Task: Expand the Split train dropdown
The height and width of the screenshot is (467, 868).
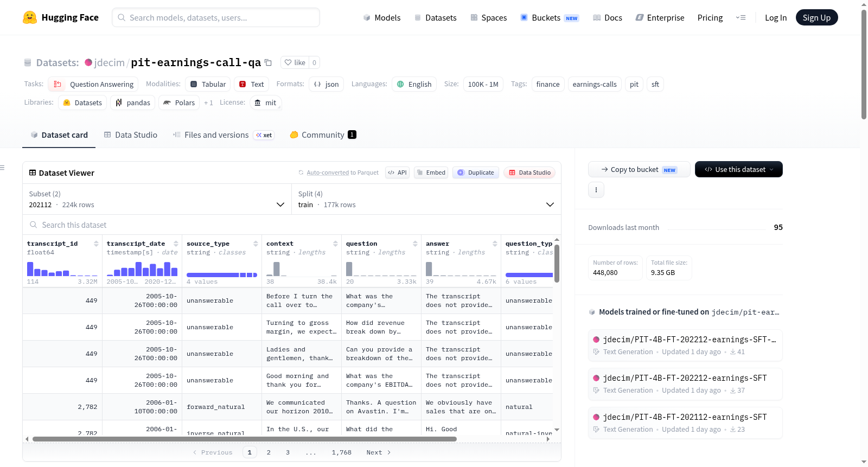Action: click(426, 200)
